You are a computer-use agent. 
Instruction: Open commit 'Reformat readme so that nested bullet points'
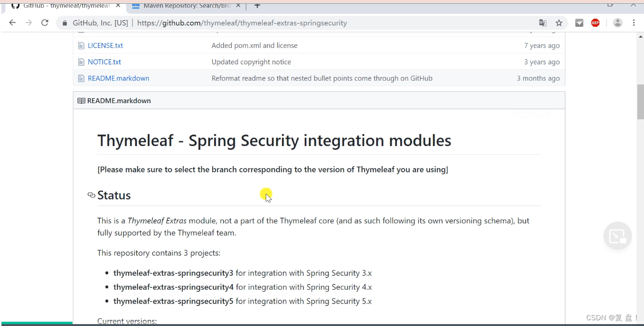click(322, 78)
